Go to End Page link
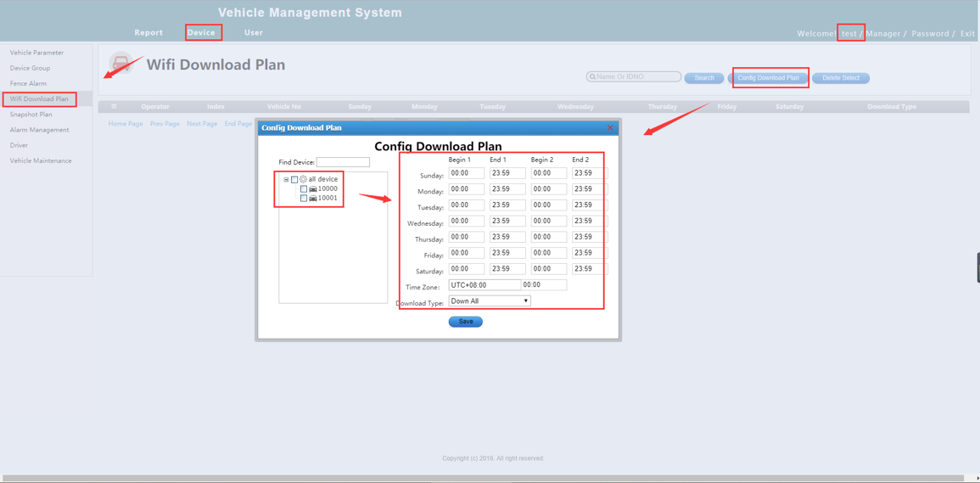Screen dimensions: 980x483 coord(238,124)
